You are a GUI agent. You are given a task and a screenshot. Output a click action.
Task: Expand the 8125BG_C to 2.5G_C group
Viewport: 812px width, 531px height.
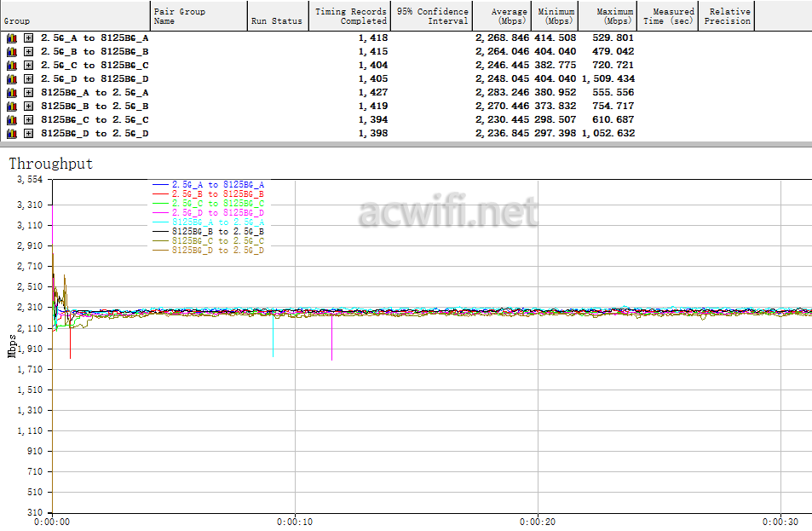click(x=28, y=119)
